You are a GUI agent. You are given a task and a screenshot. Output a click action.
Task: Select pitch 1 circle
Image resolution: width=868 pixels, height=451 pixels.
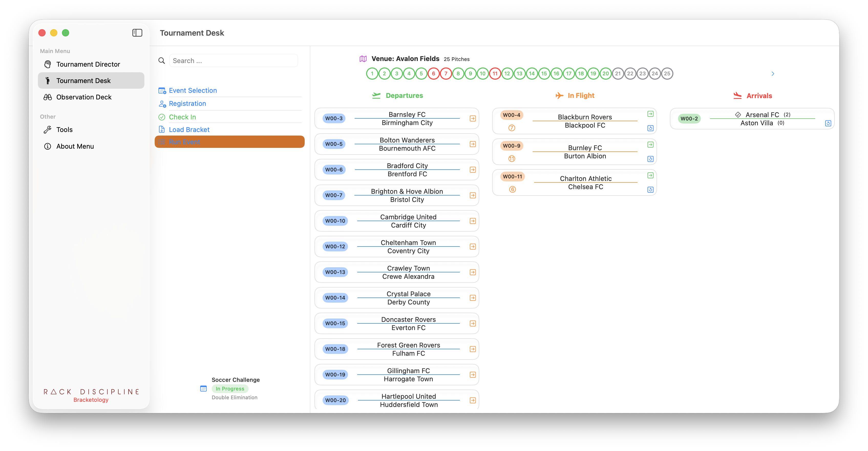click(x=372, y=74)
